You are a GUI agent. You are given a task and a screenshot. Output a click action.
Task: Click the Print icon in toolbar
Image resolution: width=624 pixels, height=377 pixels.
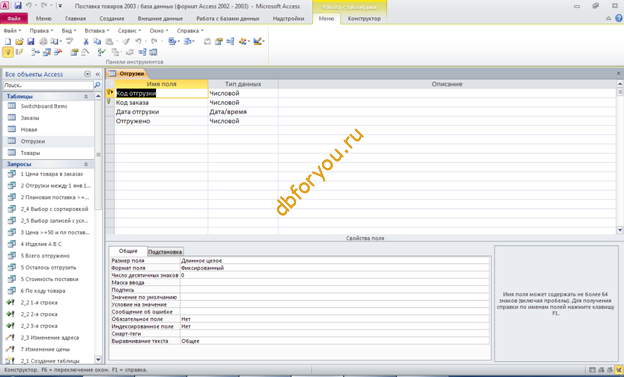(43, 41)
